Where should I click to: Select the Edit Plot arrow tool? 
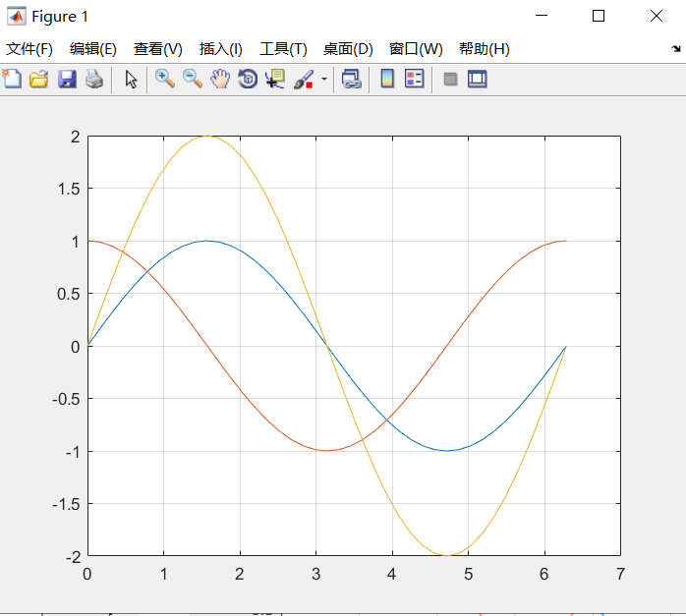tap(131, 80)
